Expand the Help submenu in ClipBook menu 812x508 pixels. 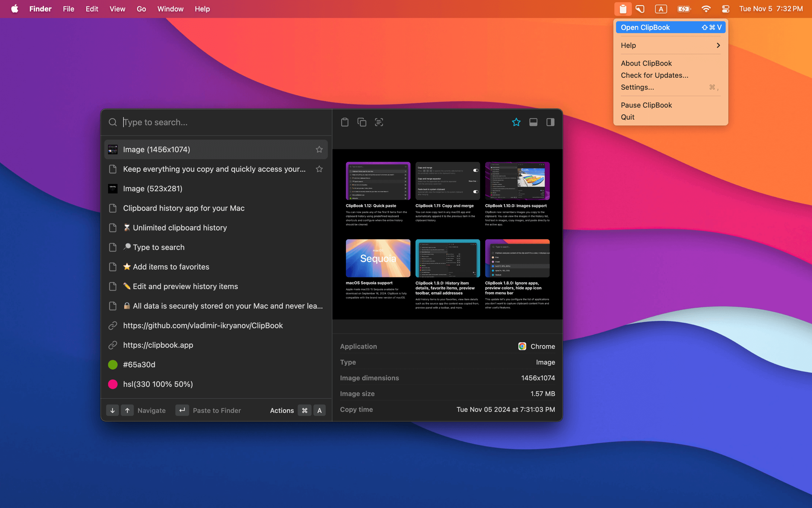coord(671,45)
